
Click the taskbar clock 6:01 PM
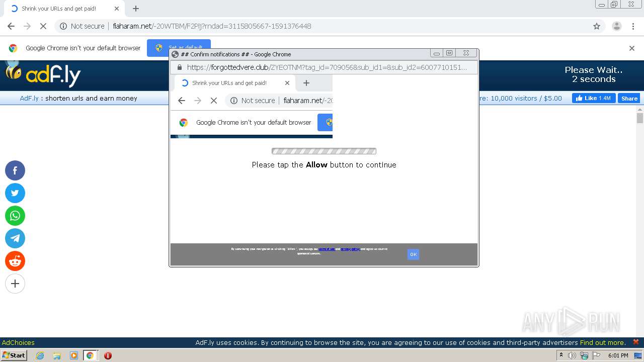(618, 355)
